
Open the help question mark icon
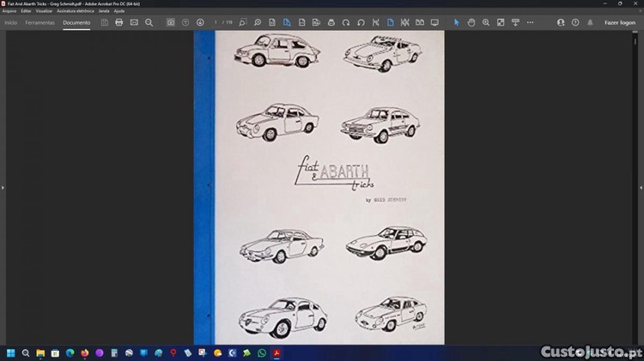point(575,22)
